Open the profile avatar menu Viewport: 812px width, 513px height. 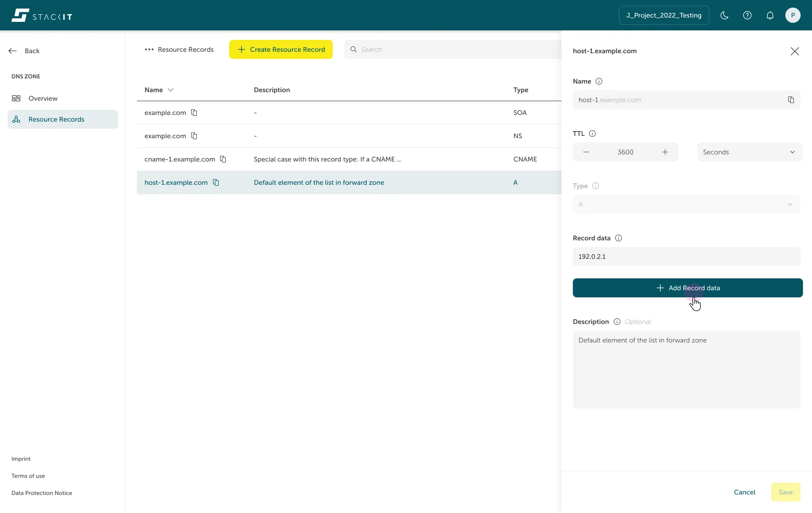click(793, 15)
